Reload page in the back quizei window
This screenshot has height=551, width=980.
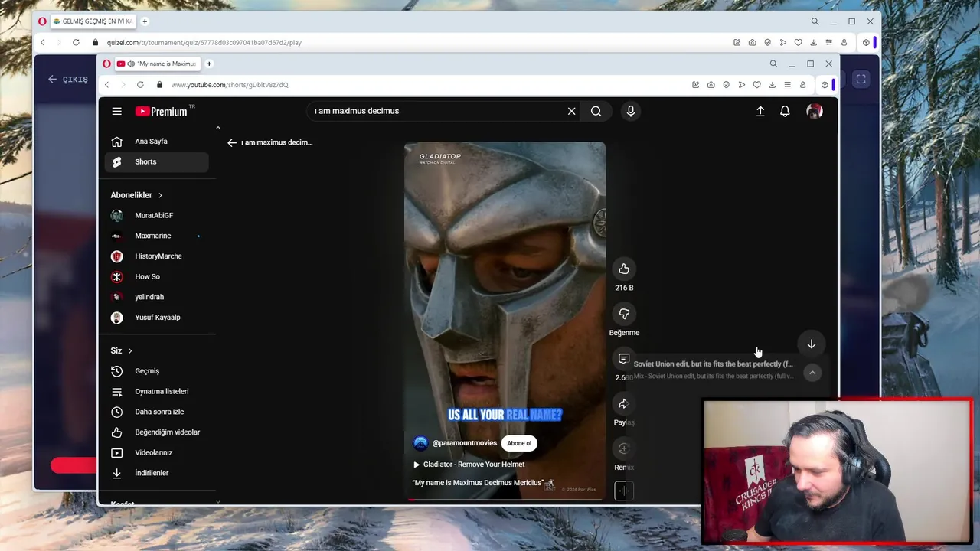click(x=76, y=43)
